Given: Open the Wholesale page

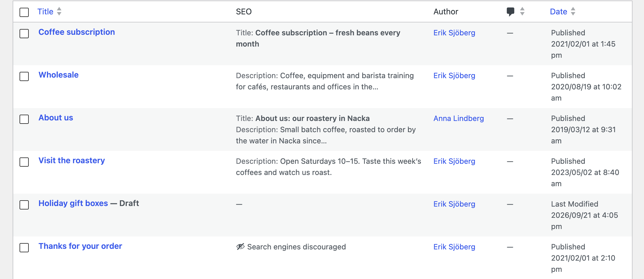Looking at the screenshot, I should [59, 75].
